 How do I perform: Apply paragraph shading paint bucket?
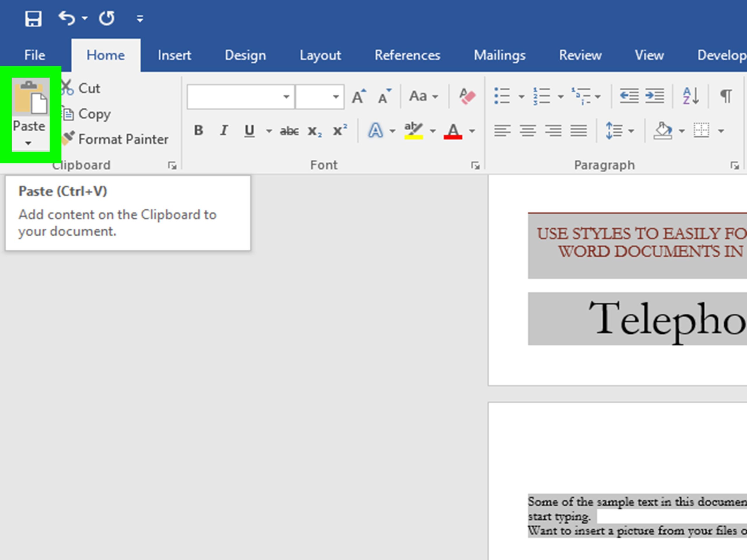tap(663, 131)
